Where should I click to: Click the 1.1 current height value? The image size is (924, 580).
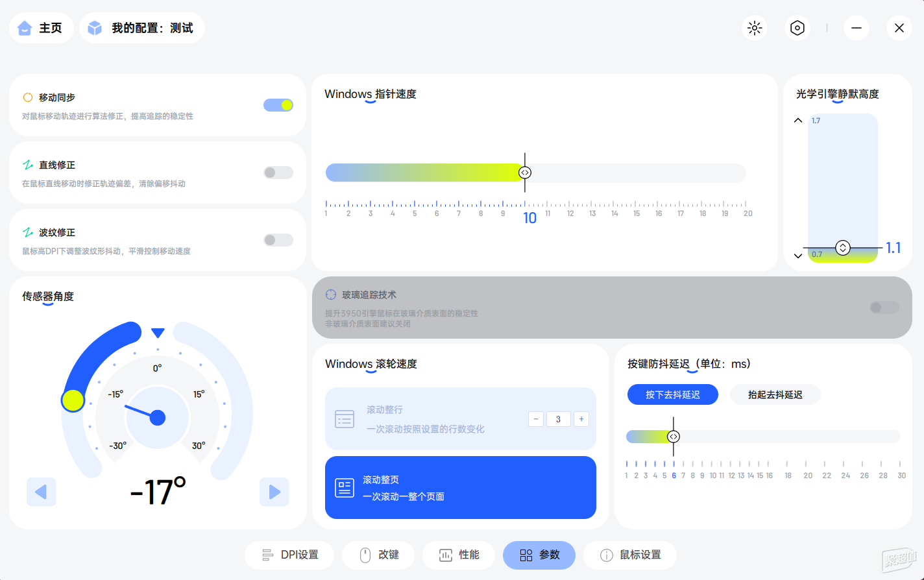894,248
